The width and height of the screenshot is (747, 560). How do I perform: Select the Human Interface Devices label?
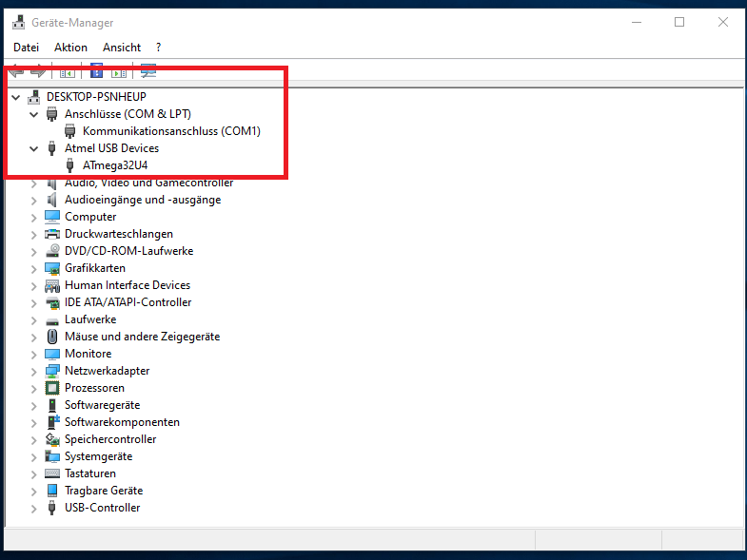[128, 285]
